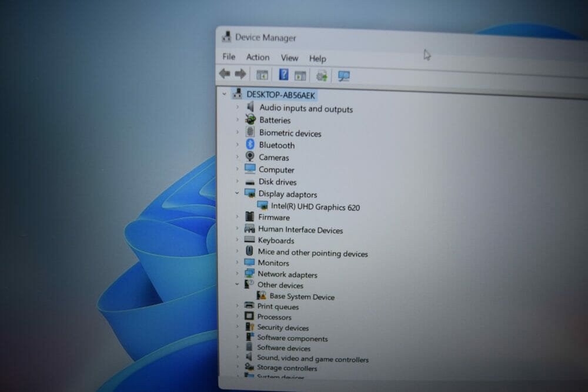Expand Sound, video and game controllers chevron
Screen dimensions: 588x392
click(x=237, y=357)
